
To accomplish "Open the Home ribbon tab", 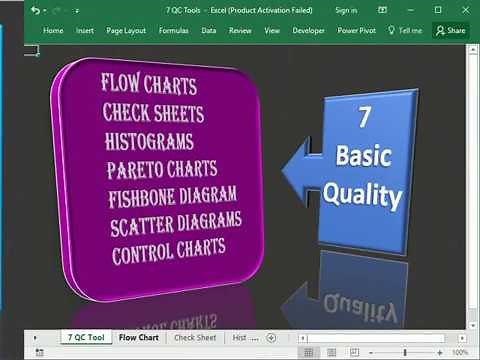I will tap(53, 31).
